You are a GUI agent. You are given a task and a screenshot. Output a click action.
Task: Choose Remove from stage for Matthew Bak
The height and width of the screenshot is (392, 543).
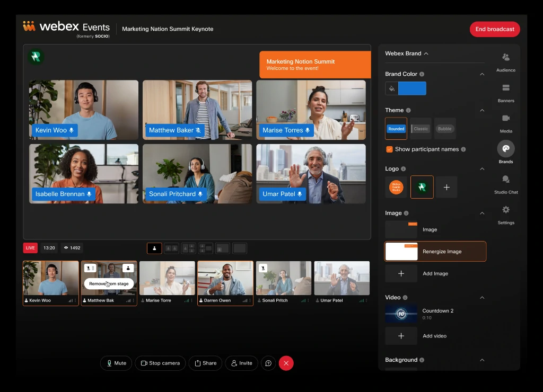pos(109,284)
